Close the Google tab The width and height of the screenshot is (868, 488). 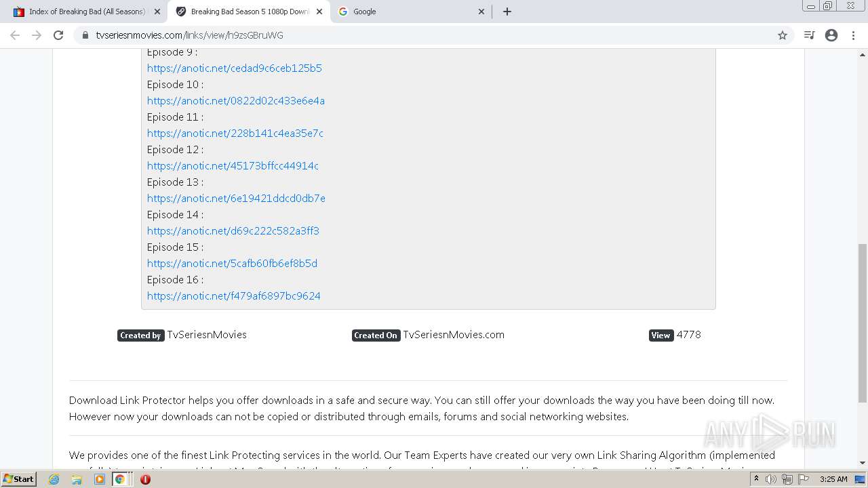(481, 12)
